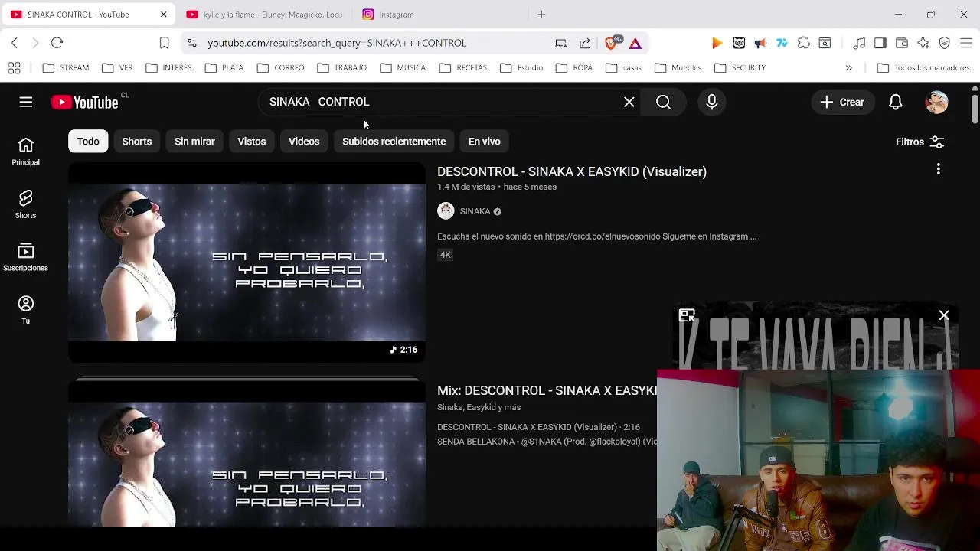
Task: Toggle the browser sidebar panel icon
Action: coord(880,43)
